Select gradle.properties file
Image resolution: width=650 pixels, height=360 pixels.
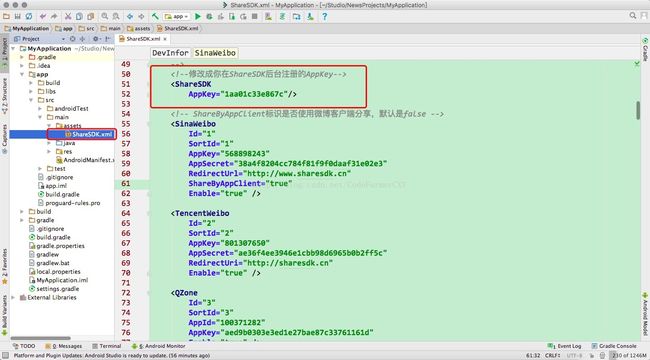click(57, 246)
